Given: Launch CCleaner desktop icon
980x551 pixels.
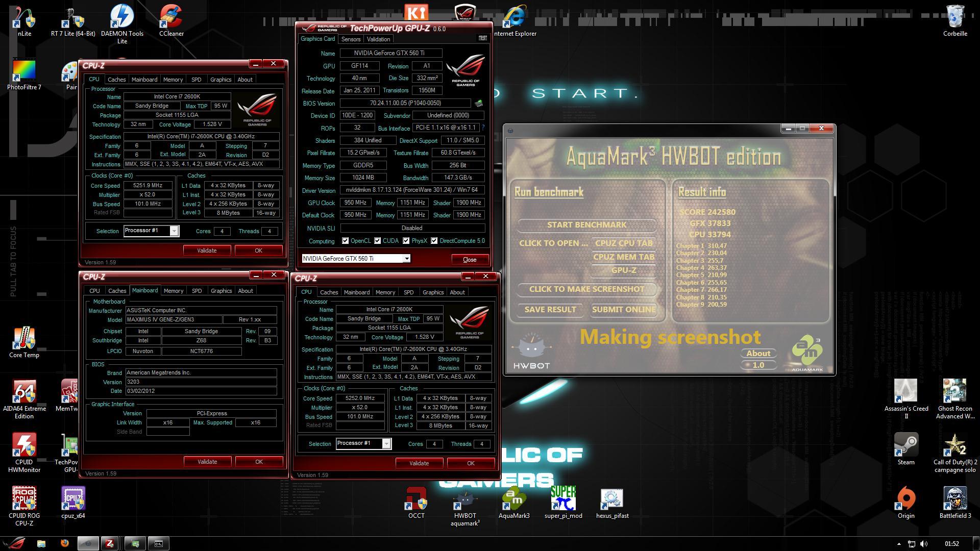Looking at the screenshot, I should click(x=171, y=20).
